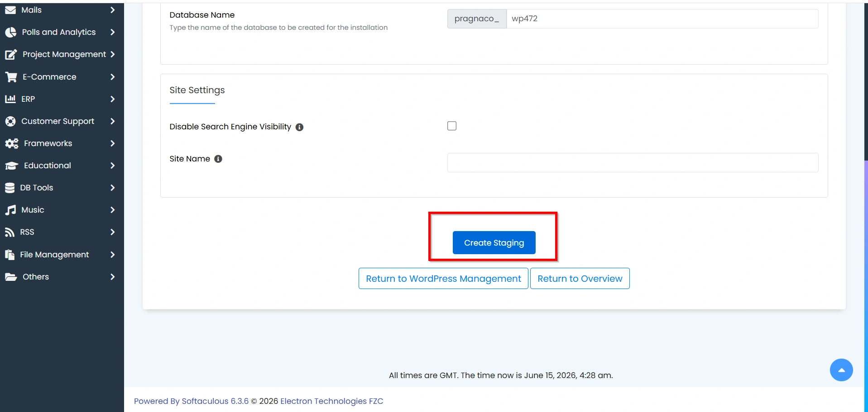The image size is (868, 412).
Task: Click the RSS feed icon
Action: (x=10, y=232)
